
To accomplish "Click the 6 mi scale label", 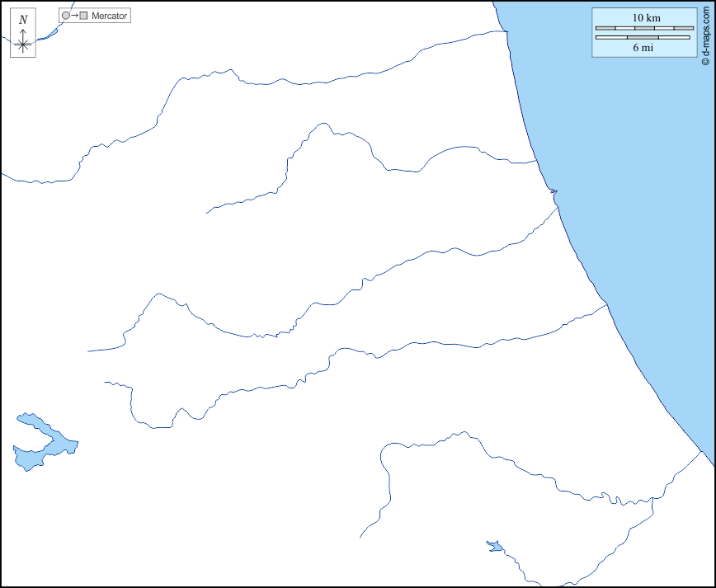I will click(643, 48).
